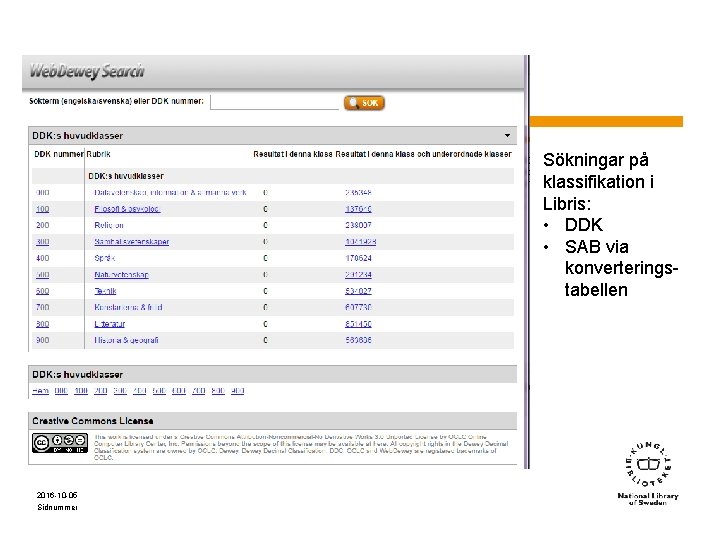Image resolution: width=720 pixels, height=540 pixels.
Task: Click 300 in the lower huvudklasser navigation
Action: click(x=120, y=391)
